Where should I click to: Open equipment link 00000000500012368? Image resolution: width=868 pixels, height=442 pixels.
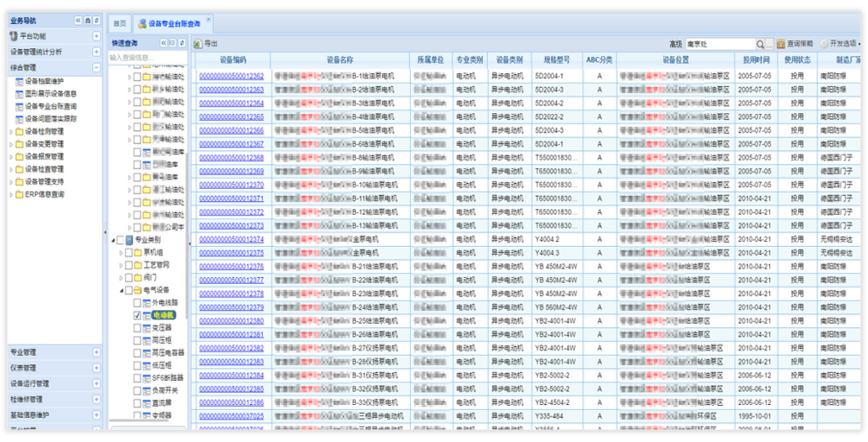click(x=231, y=157)
